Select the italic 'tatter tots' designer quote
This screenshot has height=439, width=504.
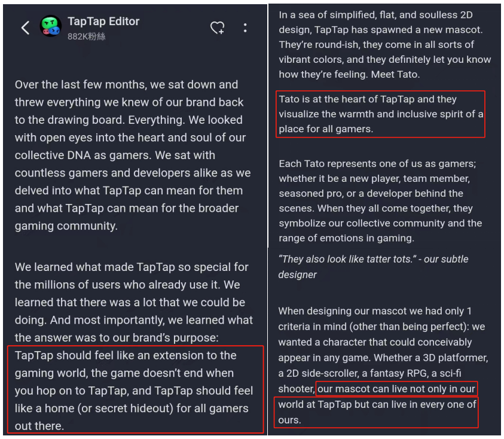tap(373, 267)
